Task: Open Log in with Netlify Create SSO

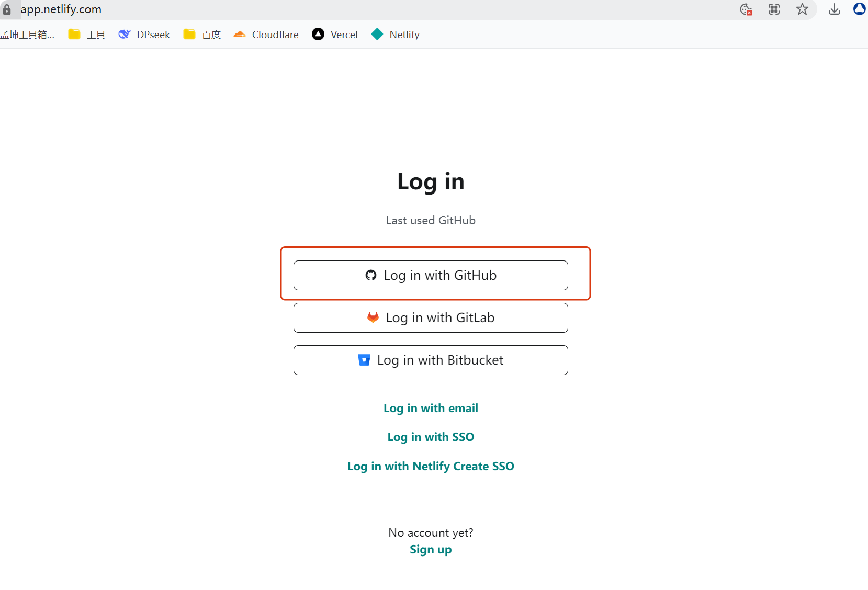Action: [x=431, y=466]
